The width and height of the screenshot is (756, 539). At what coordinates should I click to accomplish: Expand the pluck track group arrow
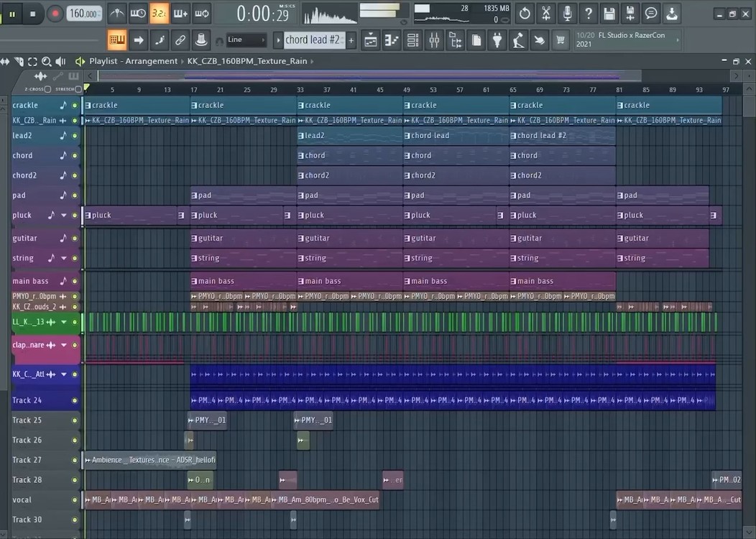tap(64, 215)
